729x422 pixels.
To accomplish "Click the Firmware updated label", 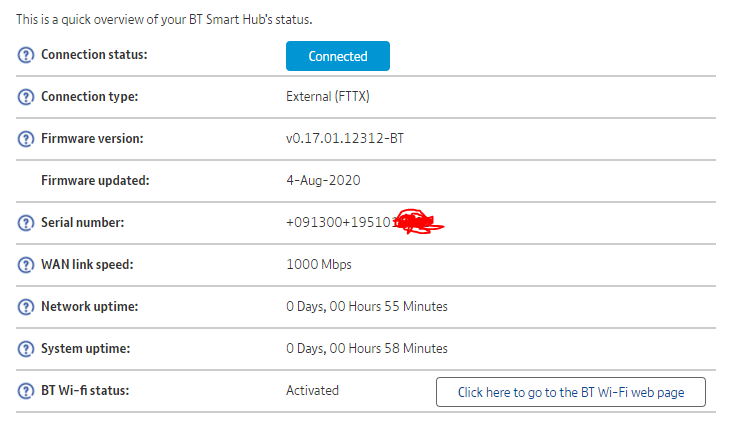I will click(x=95, y=180).
